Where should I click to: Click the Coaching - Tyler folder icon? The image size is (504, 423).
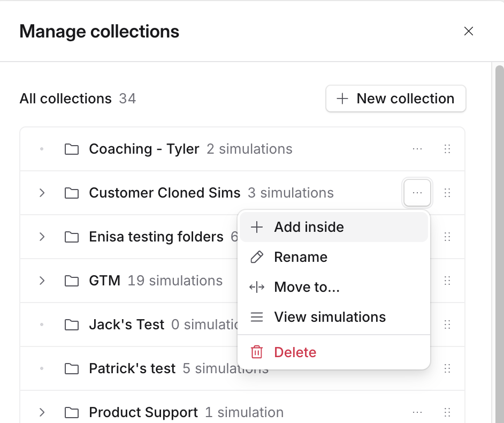72,149
